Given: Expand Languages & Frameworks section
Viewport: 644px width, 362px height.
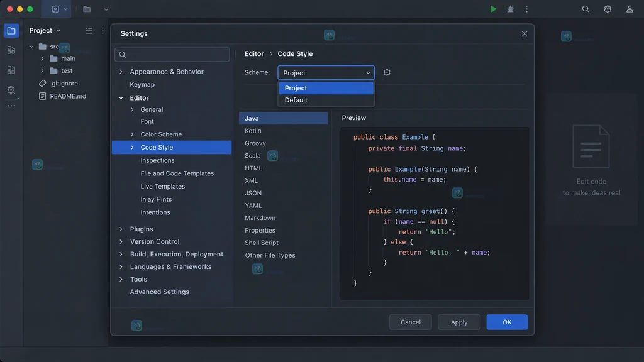Looking at the screenshot, I should click(x=121, y=266).
